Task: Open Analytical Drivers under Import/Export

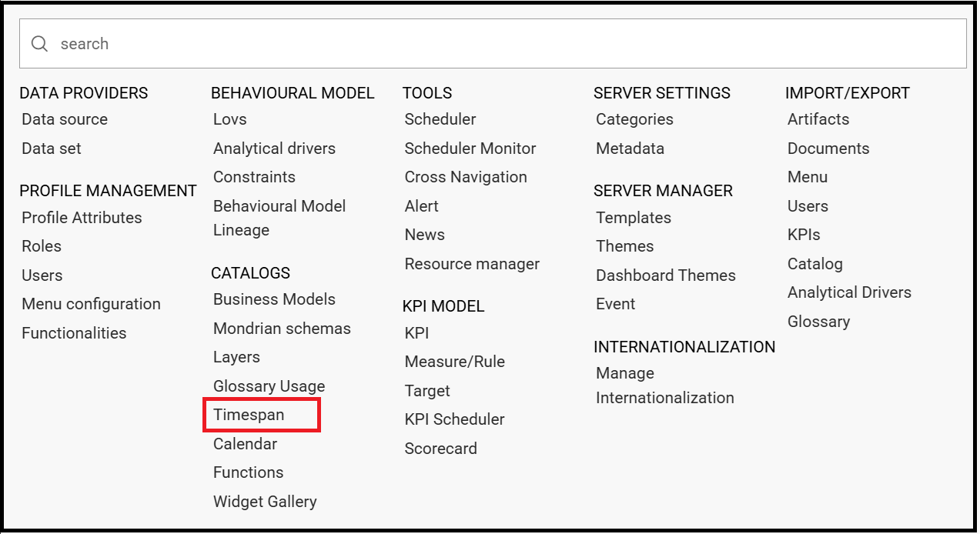Action: pyautogui.click(x=849, y=292)
